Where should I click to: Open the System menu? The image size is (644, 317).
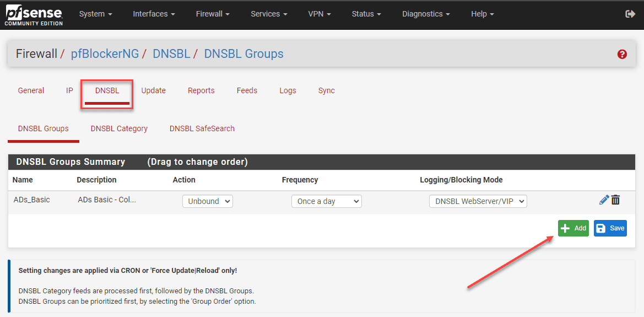(96, 14)
